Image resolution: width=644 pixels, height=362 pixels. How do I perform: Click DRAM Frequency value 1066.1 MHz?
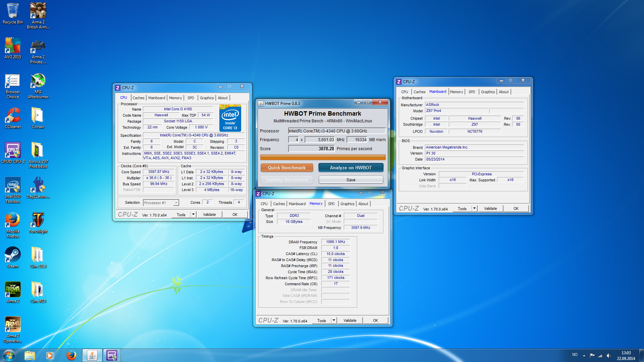click(x=335, y=242)
